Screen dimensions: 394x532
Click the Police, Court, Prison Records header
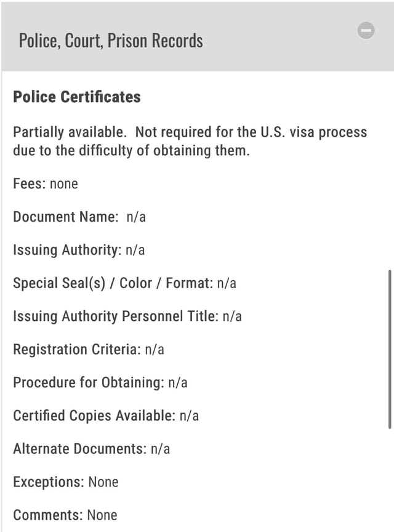pyautogui.click(x=111, y=41)
